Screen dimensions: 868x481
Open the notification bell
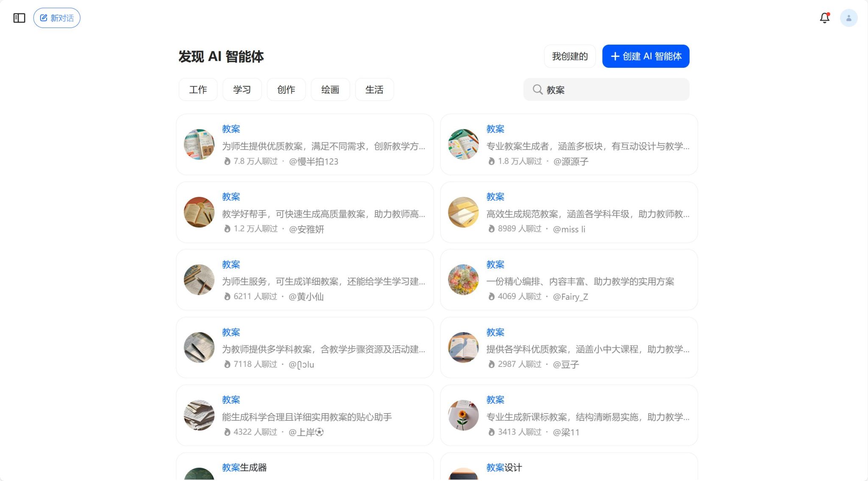(825, 17)
